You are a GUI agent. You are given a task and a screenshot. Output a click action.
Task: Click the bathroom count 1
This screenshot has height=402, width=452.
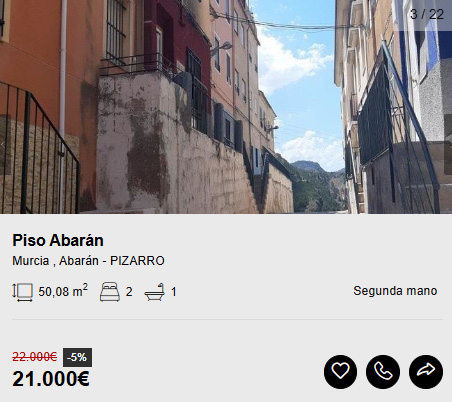click(173, 292)
